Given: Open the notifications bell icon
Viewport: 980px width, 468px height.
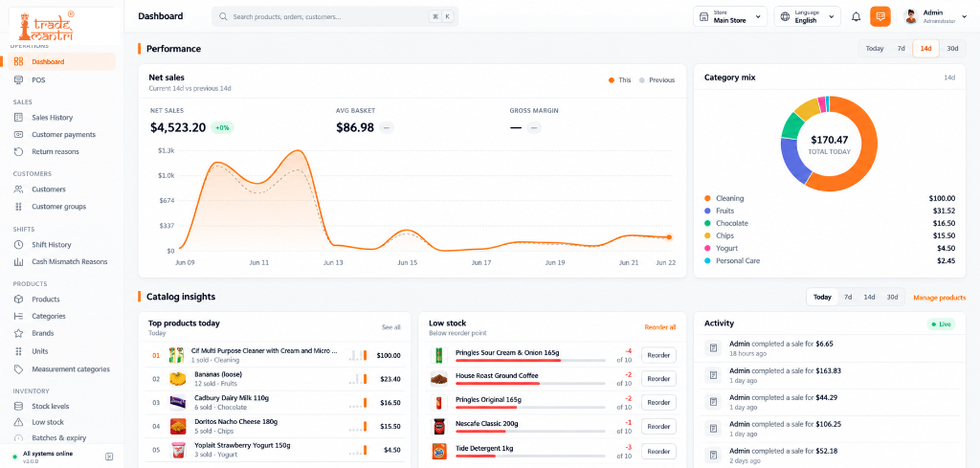Looking at the screenshot, I should 857,17.
